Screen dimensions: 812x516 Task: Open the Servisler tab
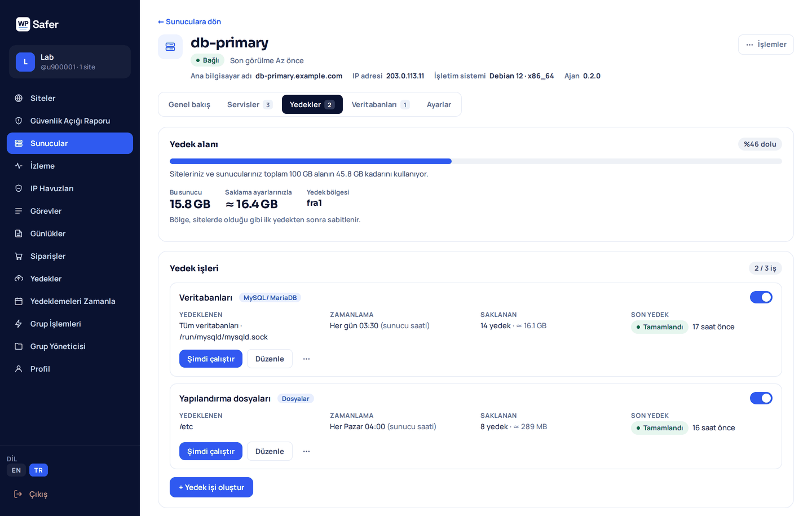pos(250,104)
